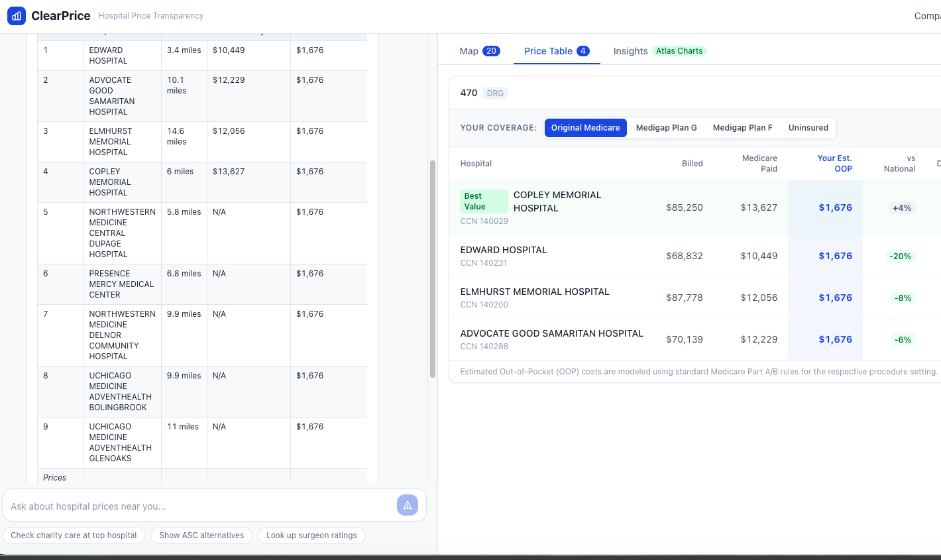Click Check charity care at top hospital
This screenshot has width=941, height=560.
point(74,535)
